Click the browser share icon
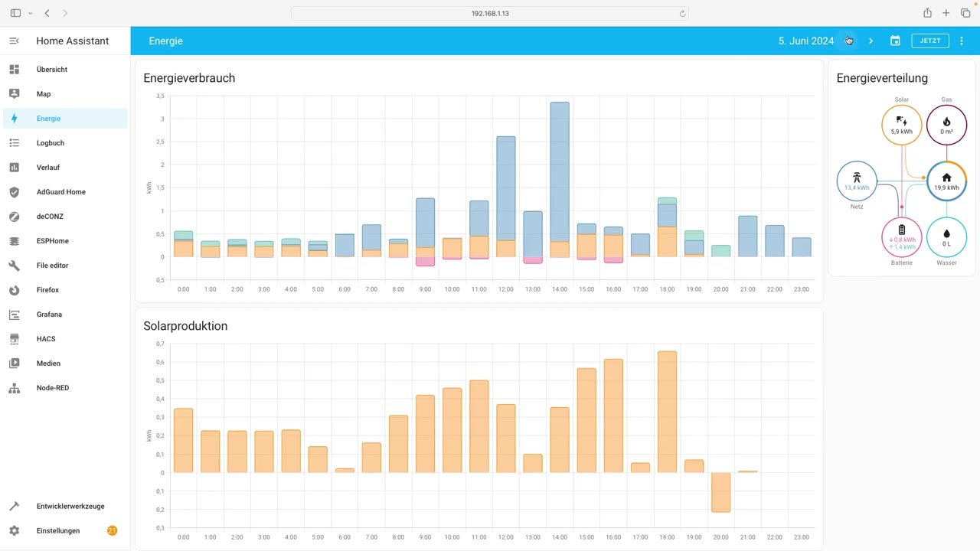Image resolution: width=980 pixels, height=551 pixels. 927,13
